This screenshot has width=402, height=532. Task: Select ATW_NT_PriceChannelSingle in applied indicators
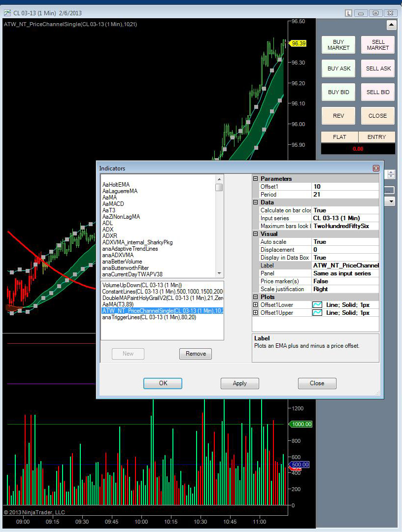[x=162, y=311]
